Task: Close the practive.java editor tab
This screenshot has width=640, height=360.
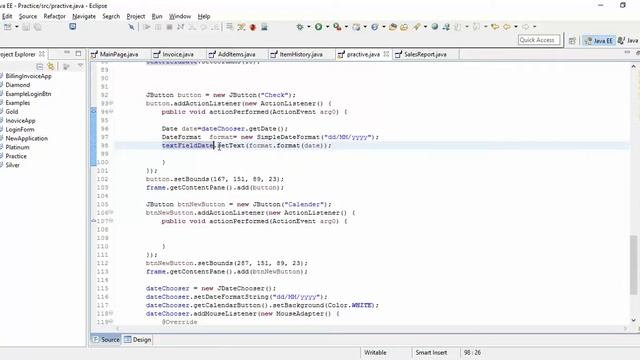Action: tap(386, 54)
